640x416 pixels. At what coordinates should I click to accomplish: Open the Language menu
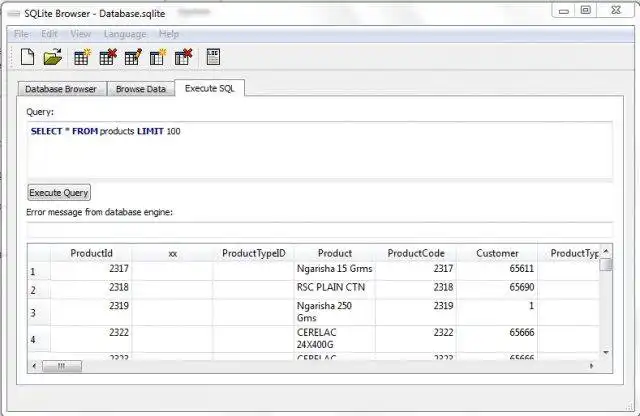(125, 34)
